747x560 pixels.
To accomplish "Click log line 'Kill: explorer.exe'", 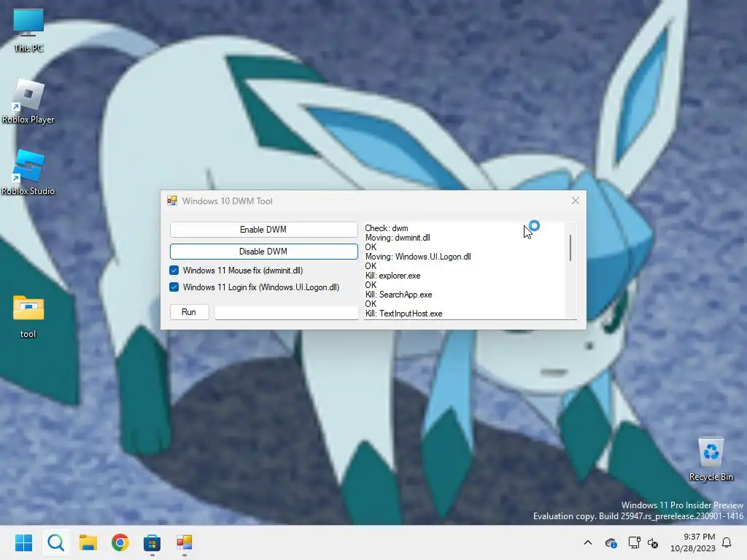I will [393, 276].
